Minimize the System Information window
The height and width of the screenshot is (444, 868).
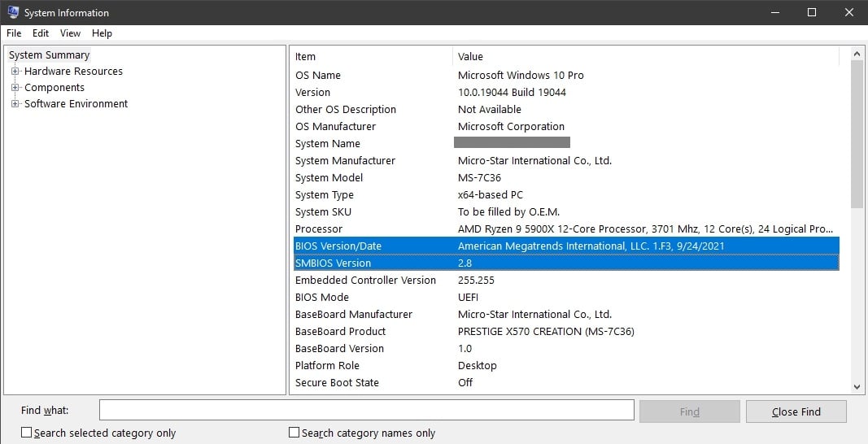pos(775,12)
